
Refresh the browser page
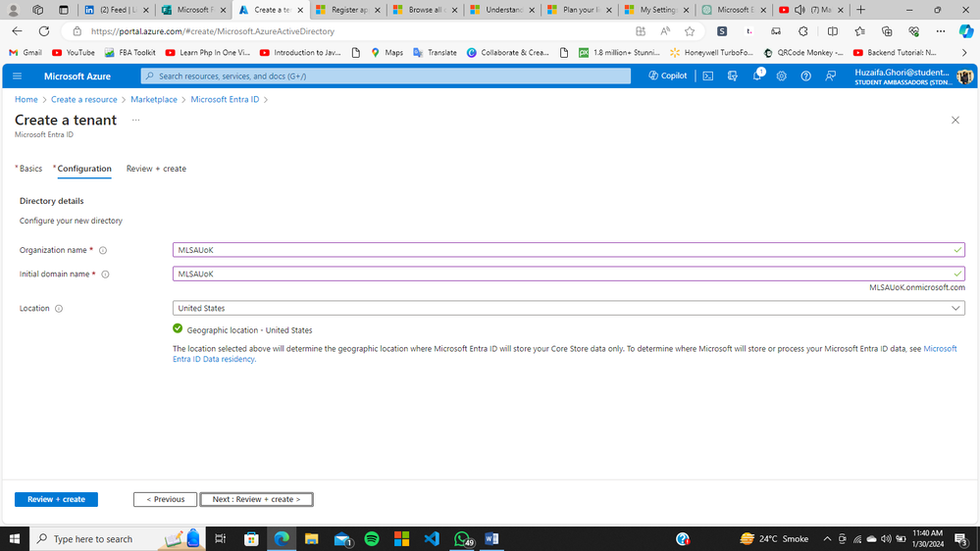point(44,31)
